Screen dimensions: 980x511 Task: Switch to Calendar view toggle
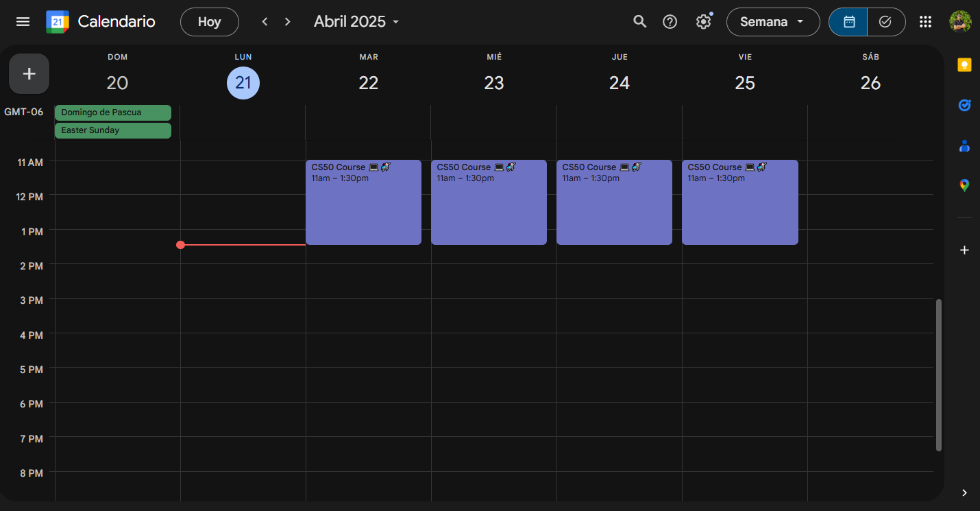848,22
